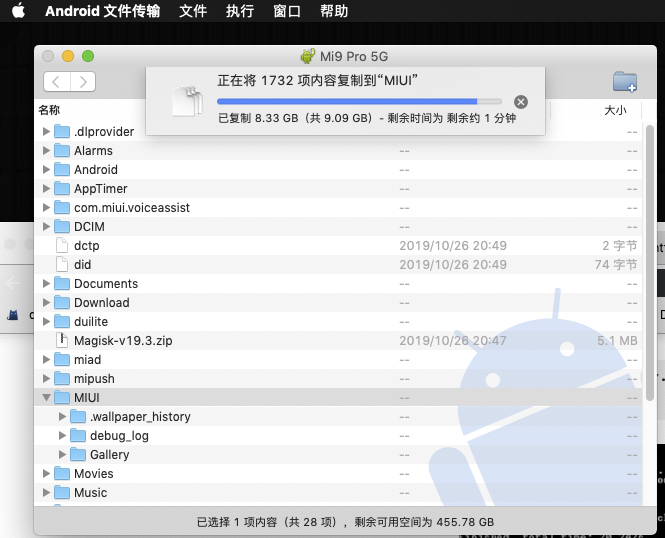Expand the mipush folder
The image size is (665, 538).
click(46, 378)
